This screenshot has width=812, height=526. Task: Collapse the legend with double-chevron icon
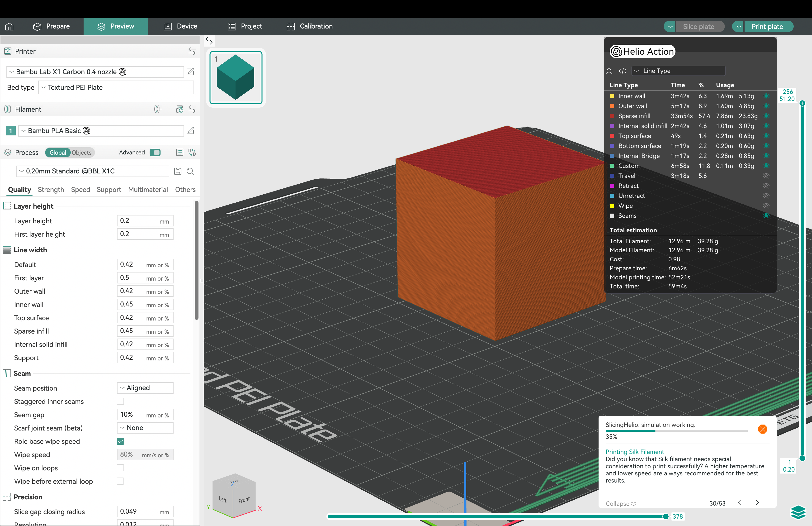[x=609, y=71]
